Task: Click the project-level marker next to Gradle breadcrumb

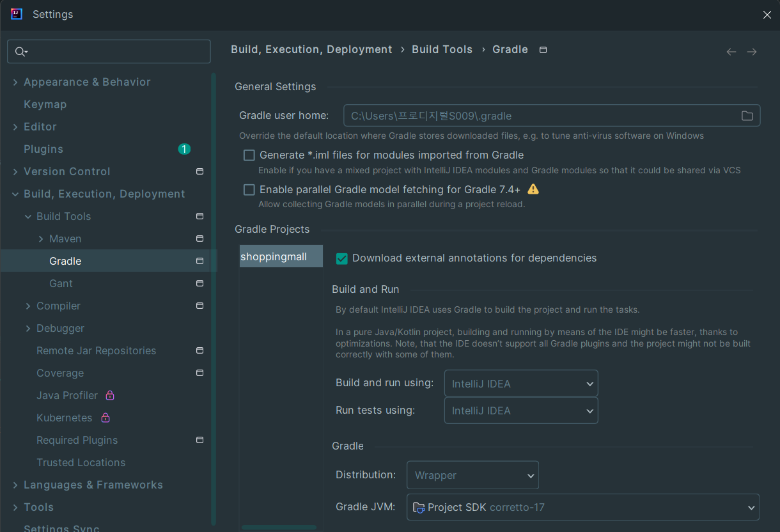Action: pos(543,50)
